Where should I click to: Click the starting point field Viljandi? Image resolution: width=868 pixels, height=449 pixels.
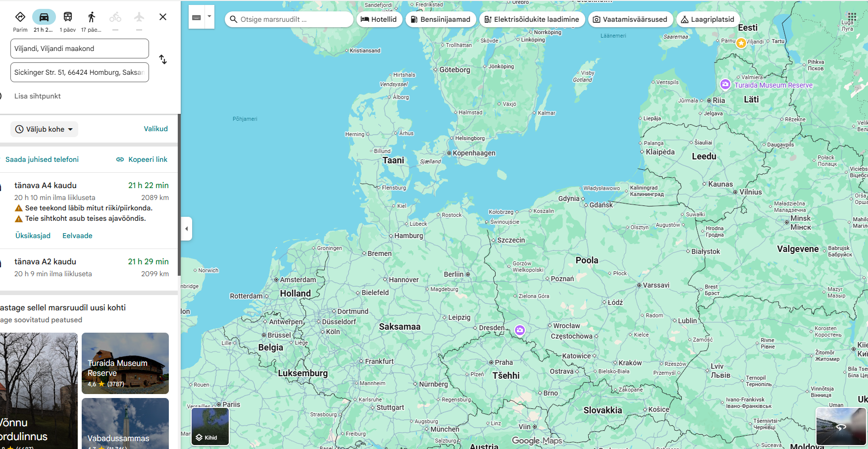(79, 49)
